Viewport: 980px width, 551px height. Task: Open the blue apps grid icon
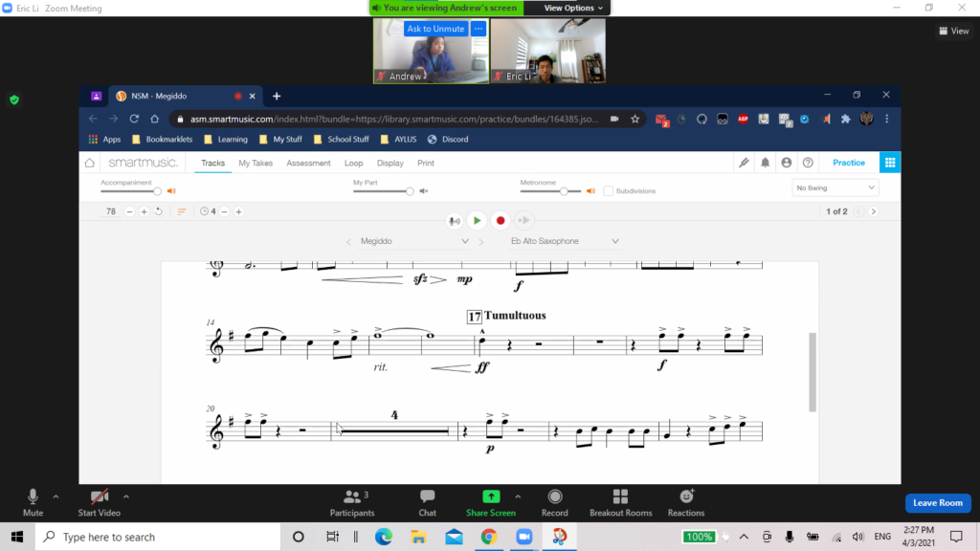pos(890,163)
